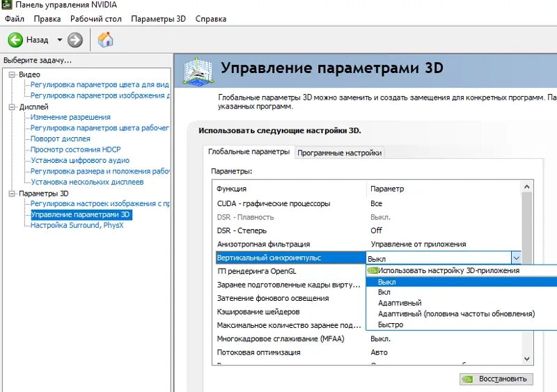Choose Выкл in the dropdown list
Screen dimensions: 557x392
462,282
